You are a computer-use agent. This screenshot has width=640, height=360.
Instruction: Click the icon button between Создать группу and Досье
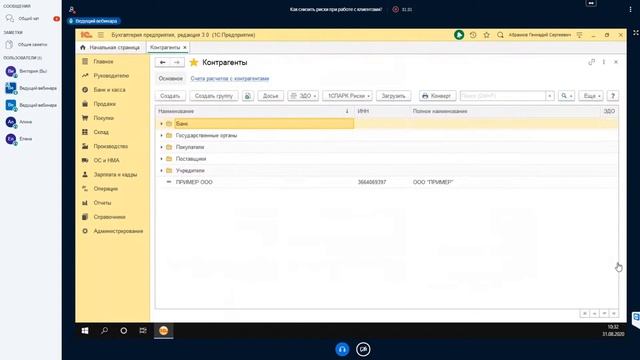247,96
